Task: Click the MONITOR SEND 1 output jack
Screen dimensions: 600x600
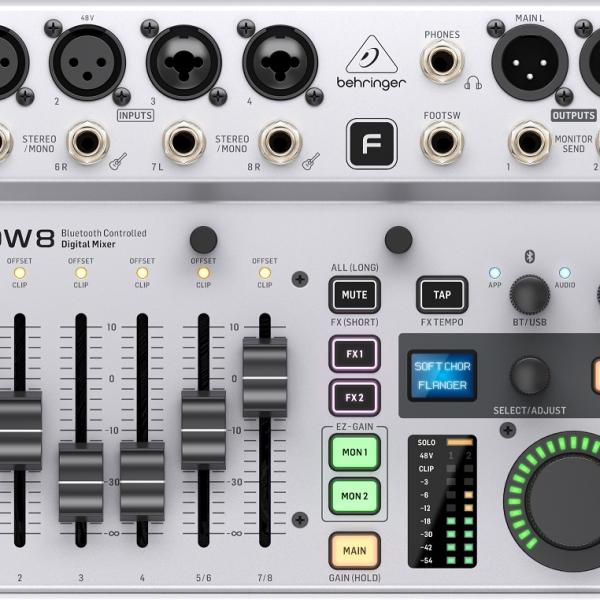Action: tap(530, 142)
